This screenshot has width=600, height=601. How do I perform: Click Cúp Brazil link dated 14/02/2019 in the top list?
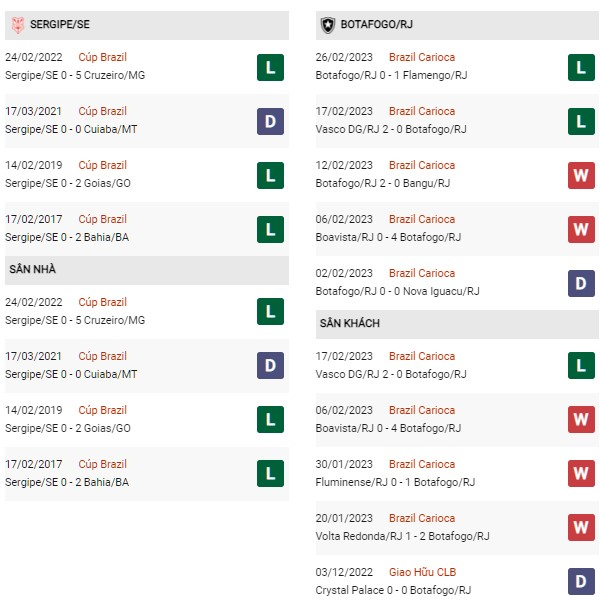point(102,165)
